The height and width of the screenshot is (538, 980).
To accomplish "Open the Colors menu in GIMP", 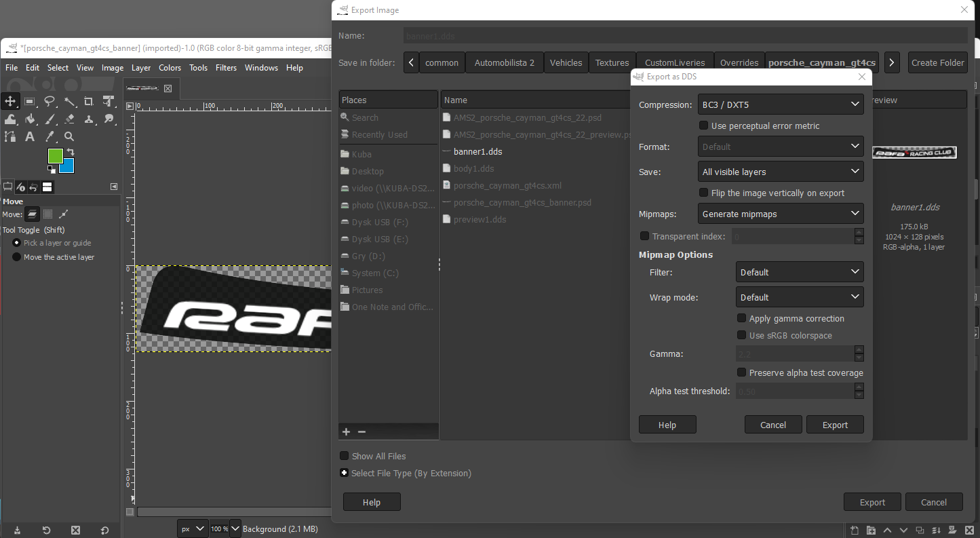I will point(170,68).
